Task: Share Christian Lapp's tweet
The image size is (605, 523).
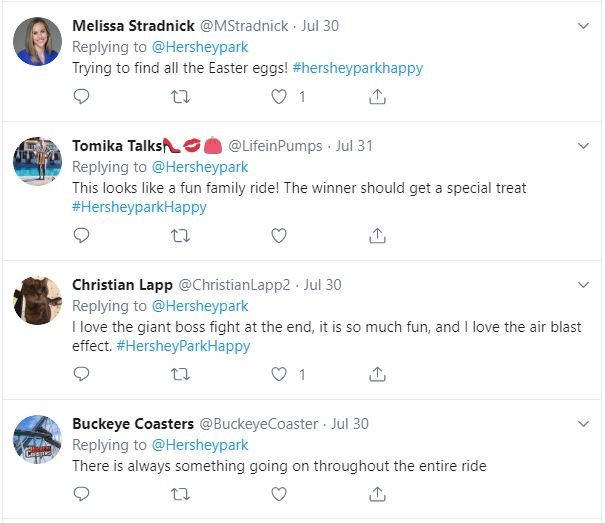Action: tap(377, 375)
